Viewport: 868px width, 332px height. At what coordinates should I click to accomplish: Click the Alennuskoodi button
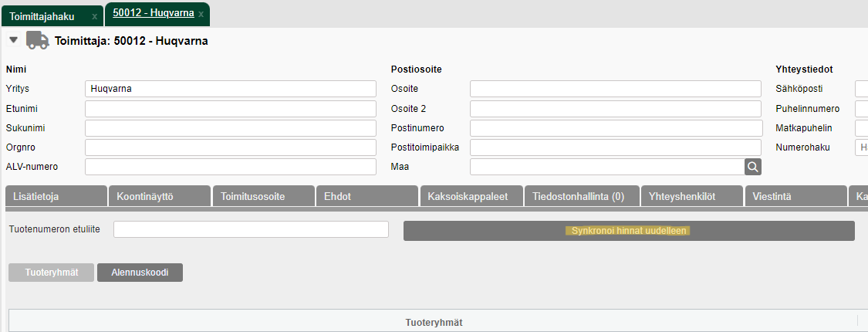(140, 272)
